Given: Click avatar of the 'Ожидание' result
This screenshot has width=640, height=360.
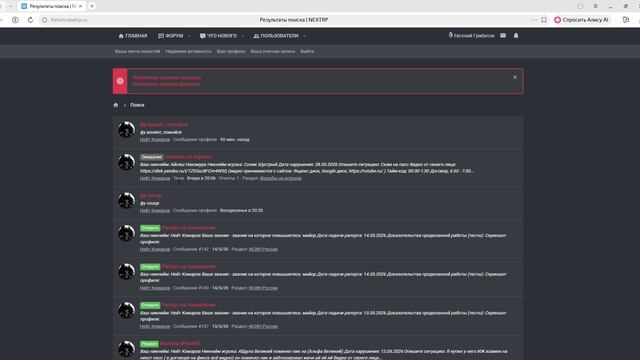Looking at the screenshot, I should [x=127, y=162].
